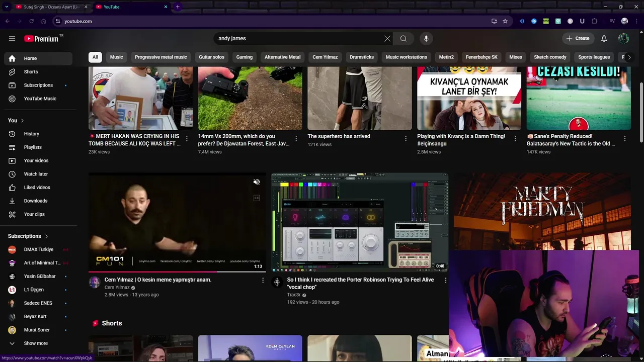The image size is (644, 362).
Task: Open the Trac3r channel name link
Action: click(x=294, y=295)
